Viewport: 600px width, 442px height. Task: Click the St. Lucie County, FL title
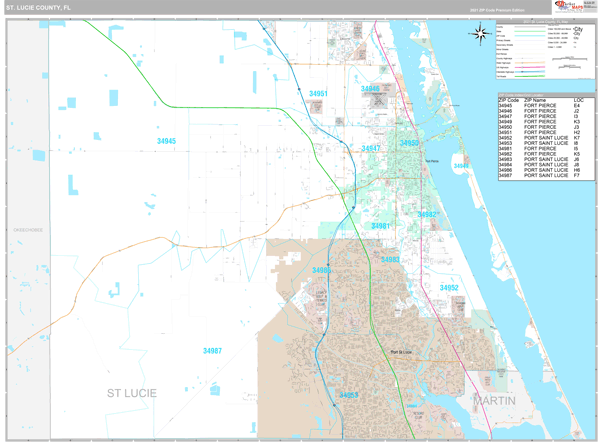[x=38, y=7]
